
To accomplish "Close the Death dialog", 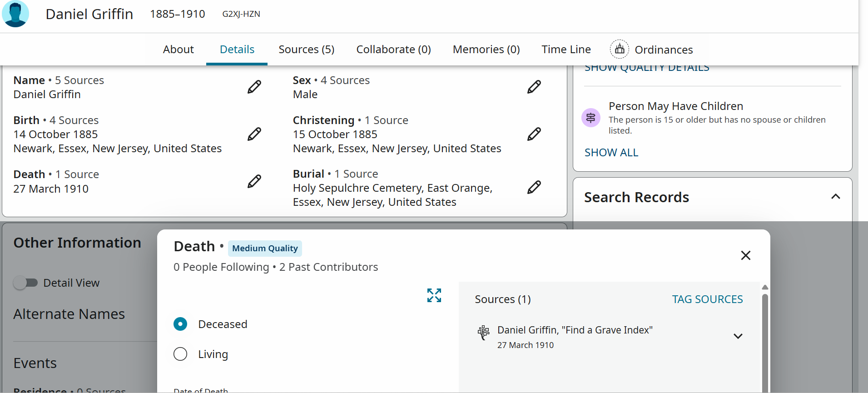I will click(x=746, y=255).
